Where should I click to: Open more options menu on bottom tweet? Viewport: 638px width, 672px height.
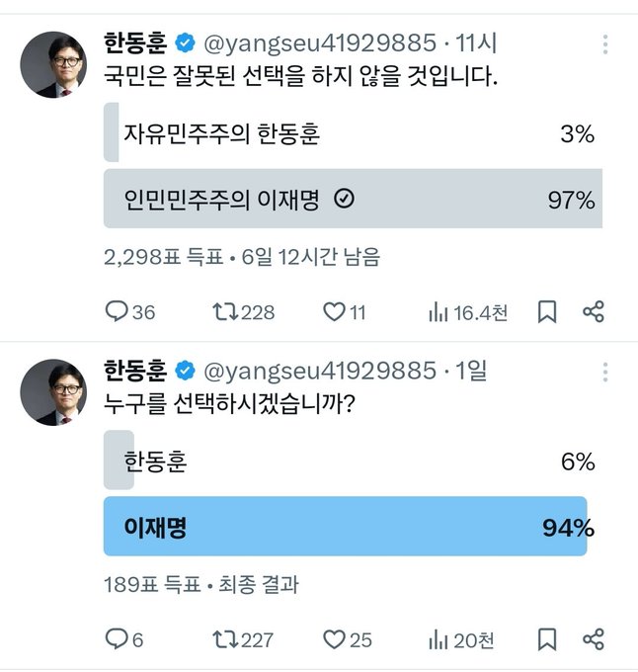[603, 371]
